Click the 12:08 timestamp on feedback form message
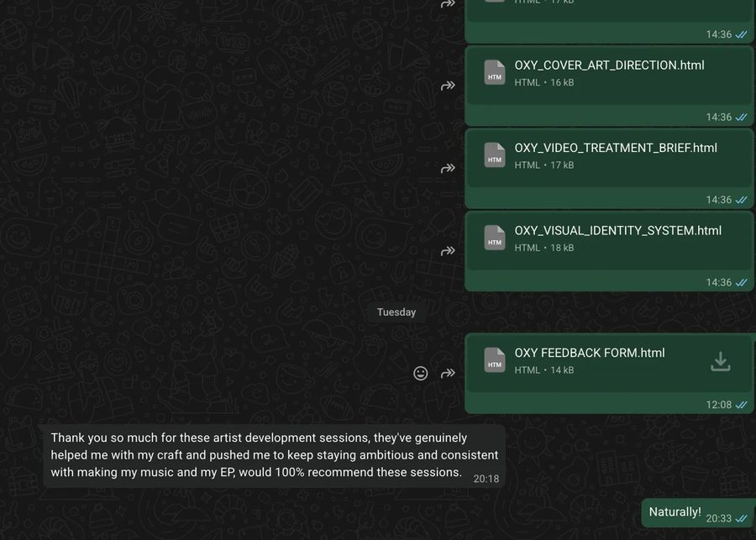This screenshot has width=756, height=540. [719, 405]
